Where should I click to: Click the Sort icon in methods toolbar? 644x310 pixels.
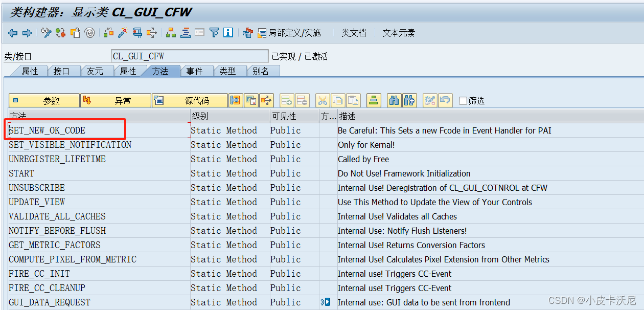pos(374,100)
